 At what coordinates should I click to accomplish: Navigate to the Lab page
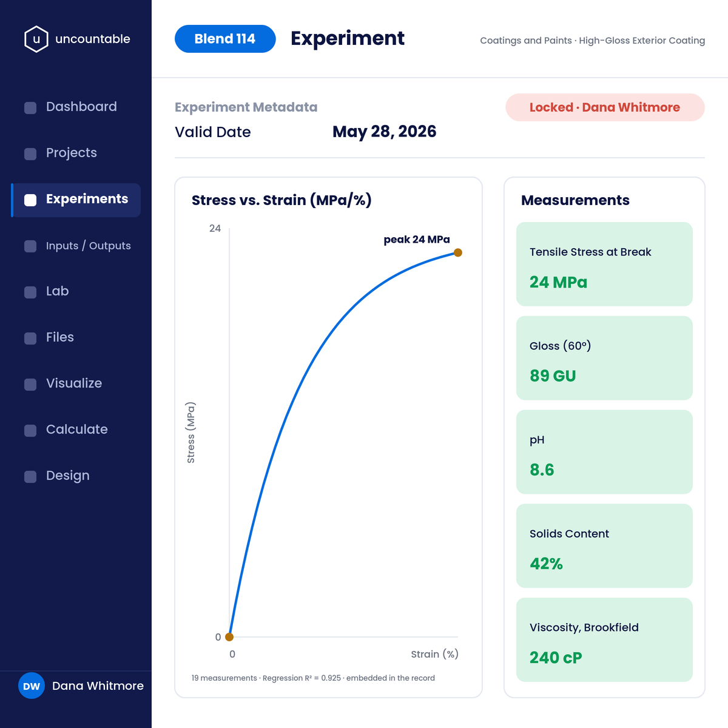point(76,291)
